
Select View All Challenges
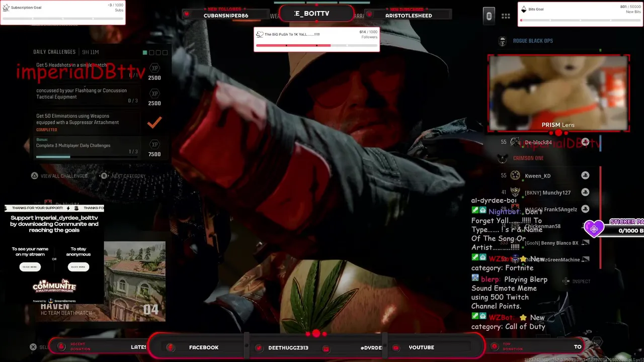click(64, 176)
